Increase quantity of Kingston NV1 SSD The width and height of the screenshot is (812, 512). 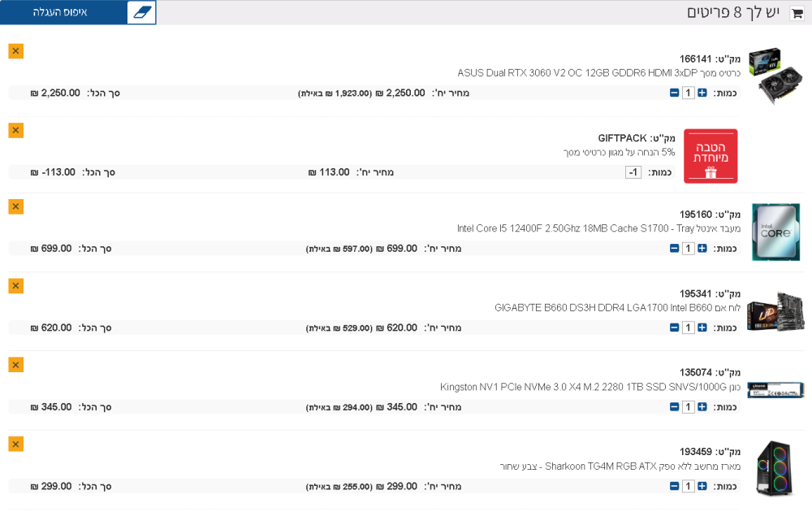702,407
